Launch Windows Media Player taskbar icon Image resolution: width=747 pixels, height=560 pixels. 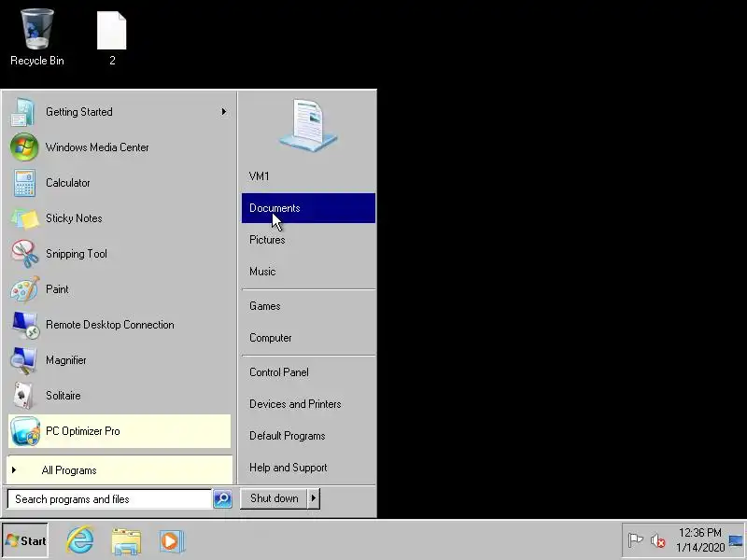172,541
